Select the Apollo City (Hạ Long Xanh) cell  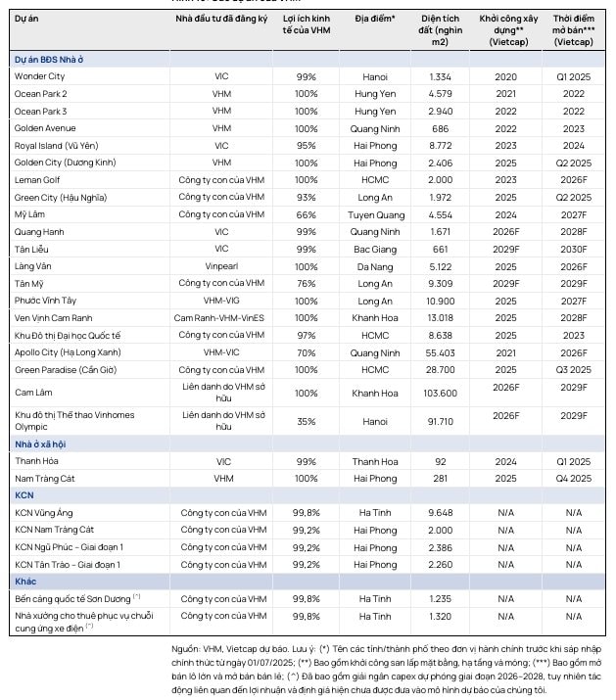(x=64, y=351)
